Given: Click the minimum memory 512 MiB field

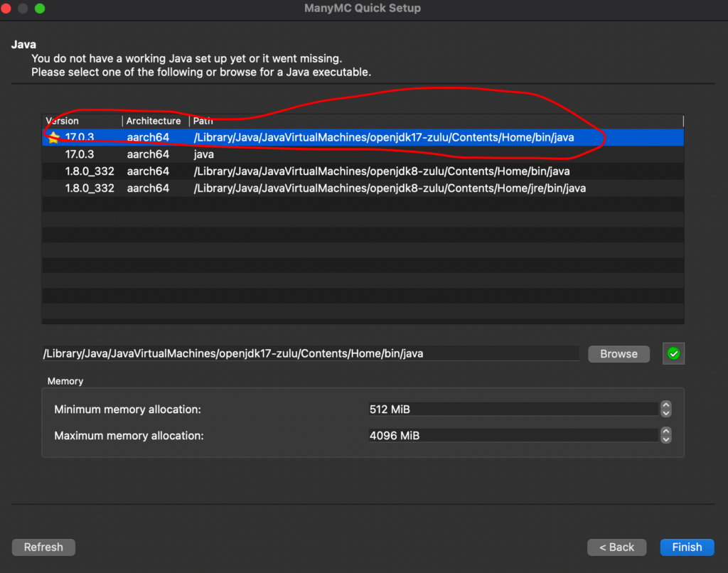Looking at the screenshot, I should [x=513, y=409].
